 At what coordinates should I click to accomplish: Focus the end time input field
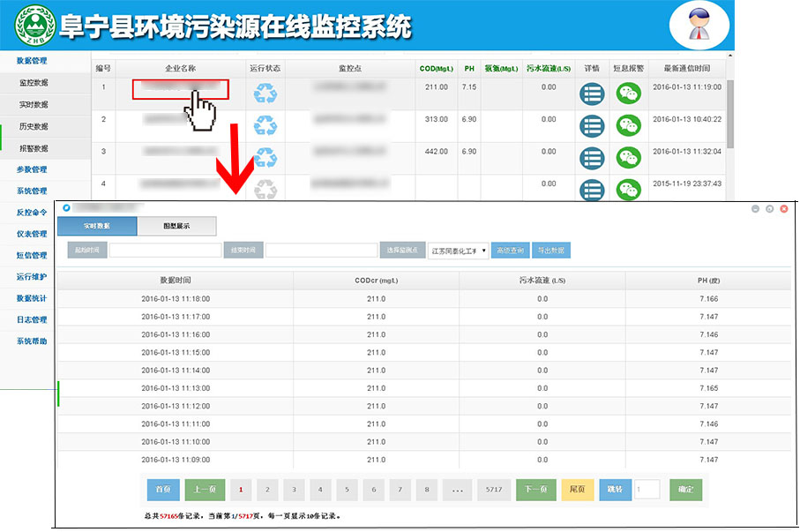point(321,251)
